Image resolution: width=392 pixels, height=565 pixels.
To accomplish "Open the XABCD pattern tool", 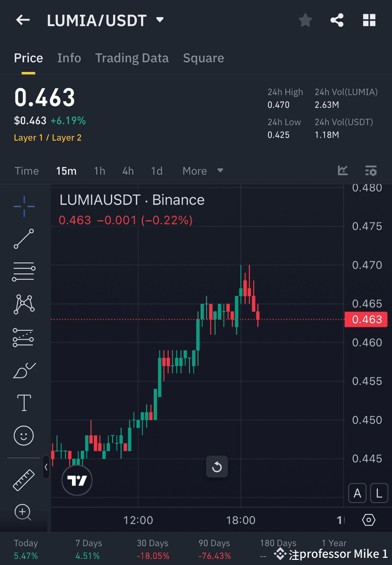I will [24, 304].
